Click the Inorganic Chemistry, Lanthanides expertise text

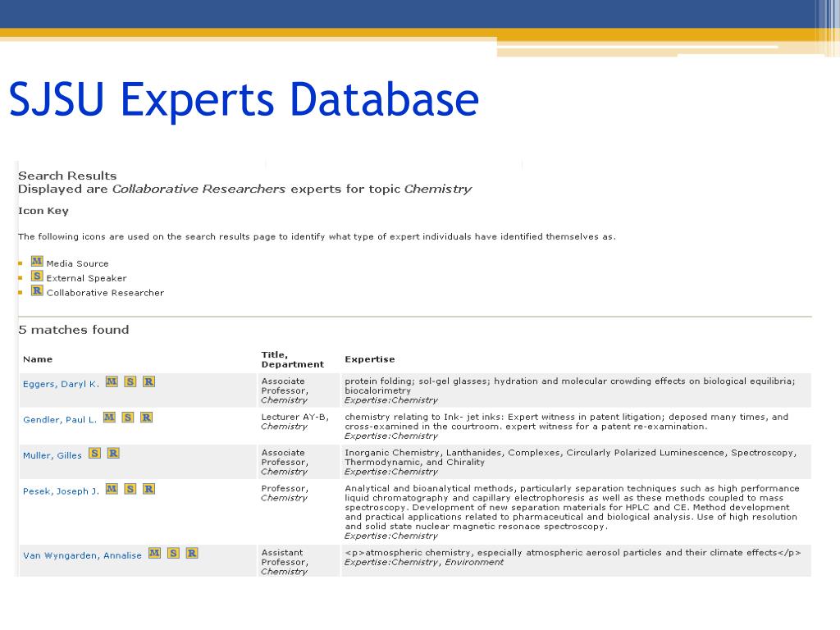[571, 457]
